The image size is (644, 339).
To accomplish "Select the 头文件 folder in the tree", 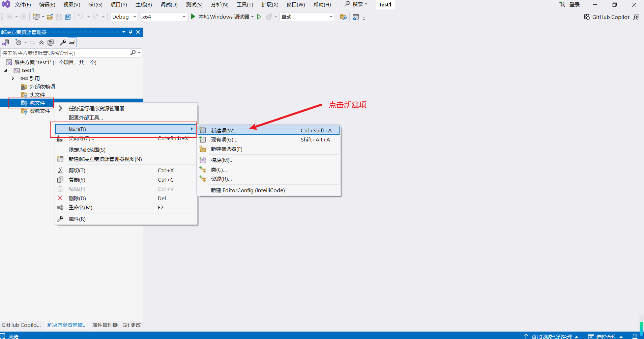I will (x=37, y=95).
